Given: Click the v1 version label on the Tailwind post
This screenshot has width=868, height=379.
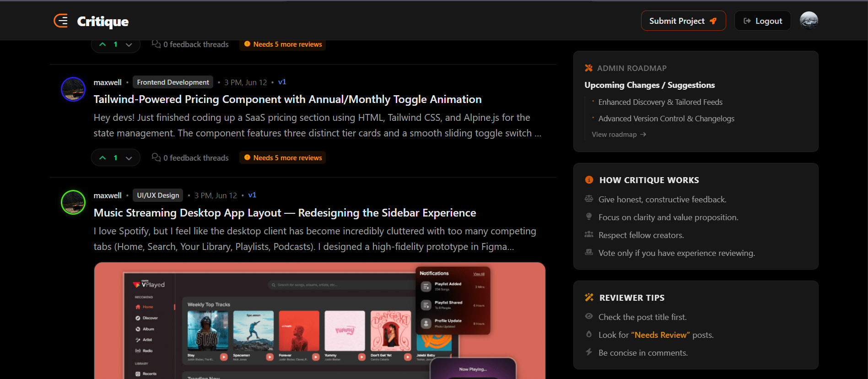Looking at the screenshot, I should 282,82.
